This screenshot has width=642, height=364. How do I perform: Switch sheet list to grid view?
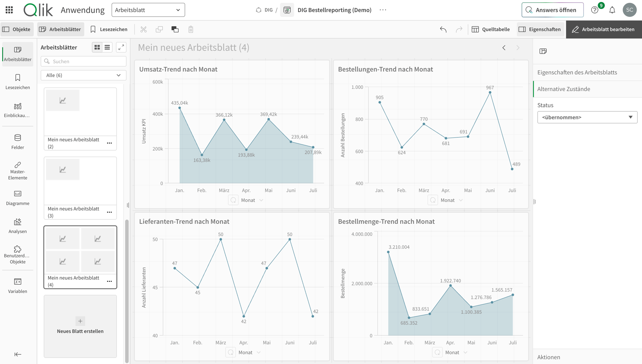coord(97,47)
